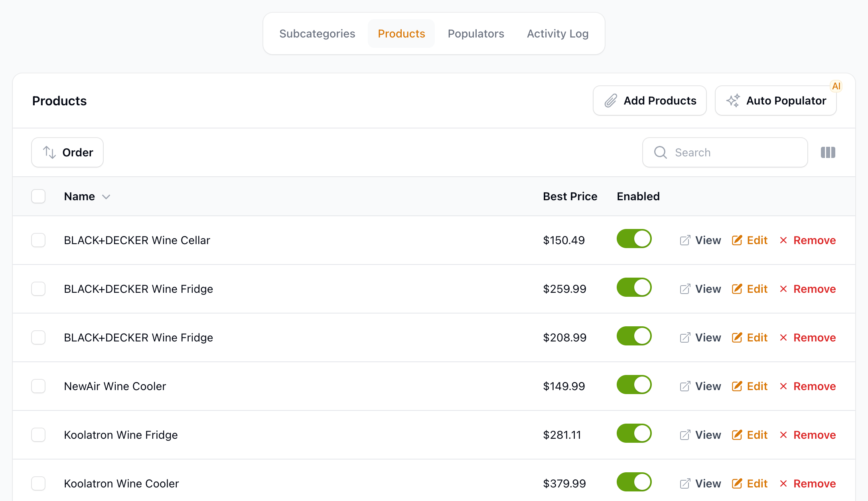Click the NewAir Wine Cooler product name
This screenshot has width=868, height=501.
(x=115, y=386)
